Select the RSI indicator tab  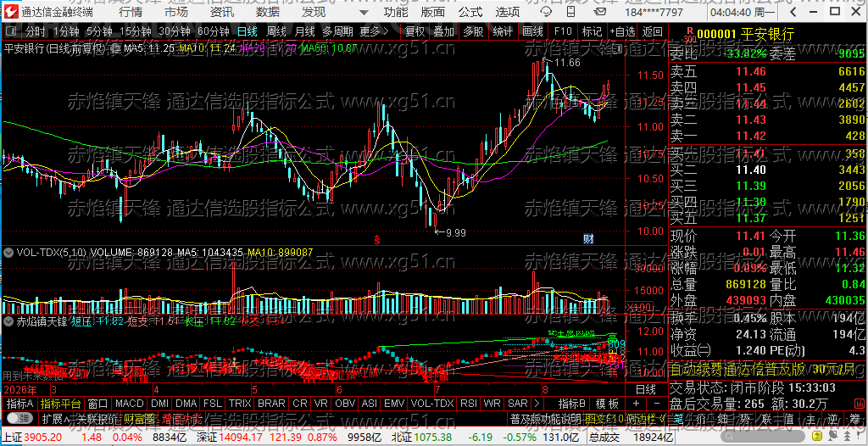(x=469, y=404)
